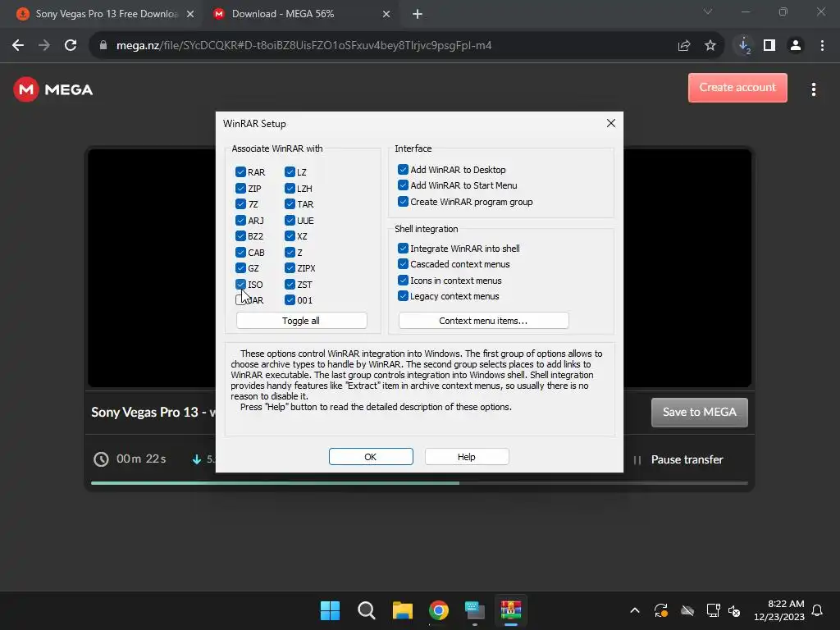Toggle Integrate WinRAR into shell

403,248
